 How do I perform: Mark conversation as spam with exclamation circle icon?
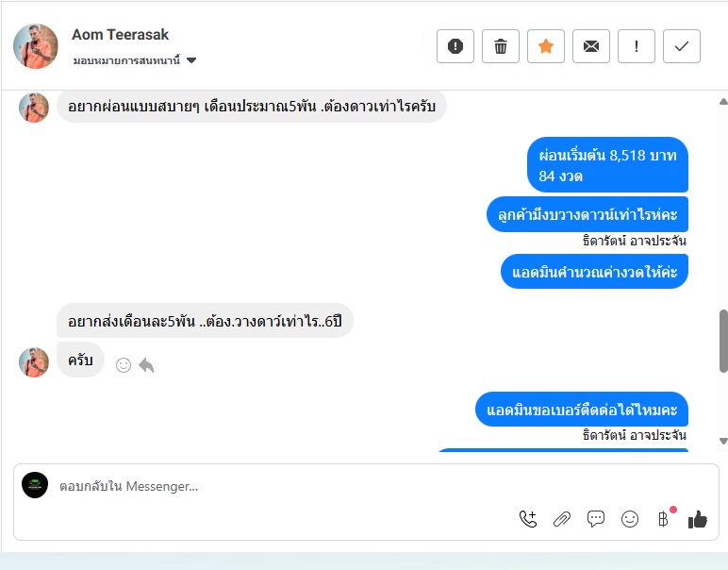455,46
